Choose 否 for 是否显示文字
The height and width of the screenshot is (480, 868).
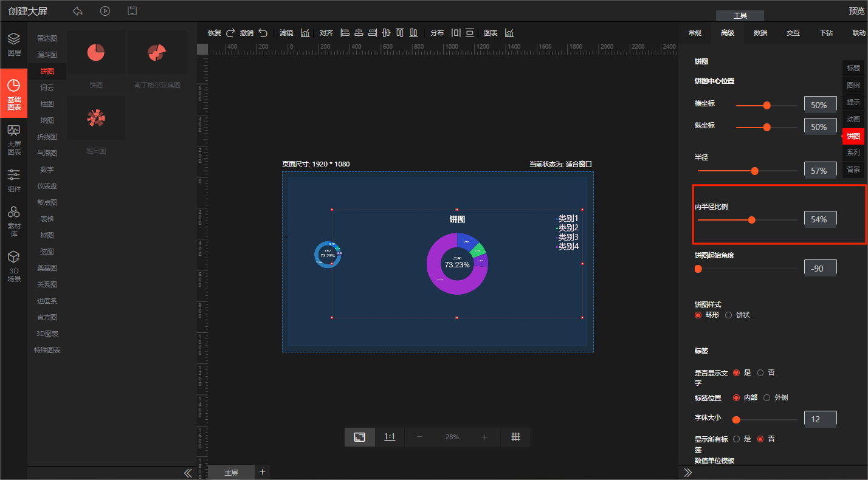760,372
